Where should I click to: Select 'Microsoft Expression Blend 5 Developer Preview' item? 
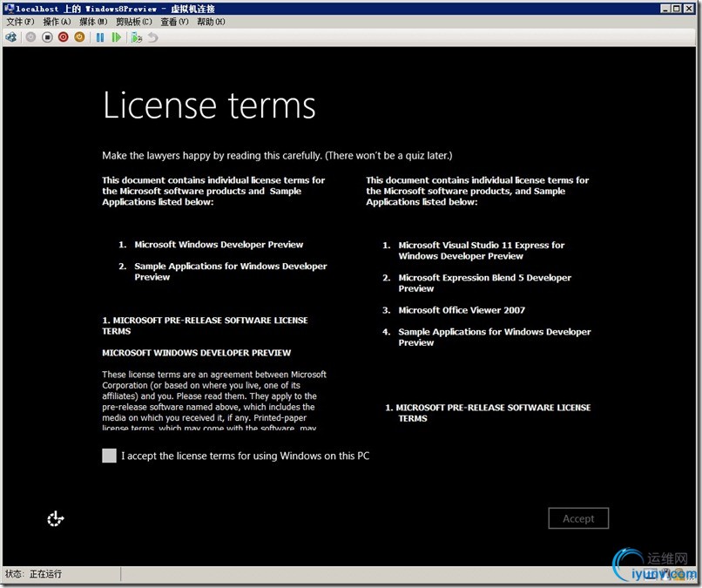point(485,283)
